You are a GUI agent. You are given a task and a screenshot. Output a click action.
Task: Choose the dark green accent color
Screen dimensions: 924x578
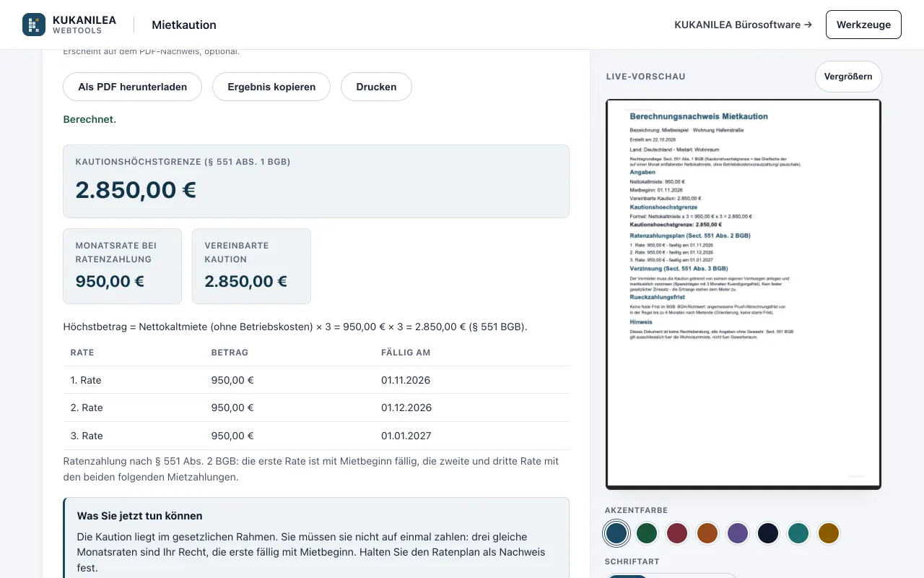point(647,533)
